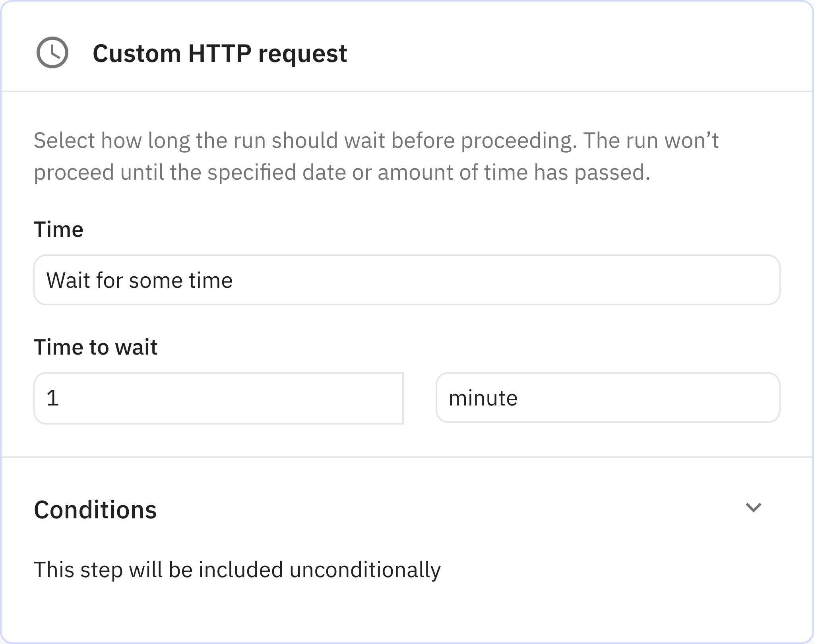Click the word request in the title
The height and width of the screenshot is (644, 814).
302,53
